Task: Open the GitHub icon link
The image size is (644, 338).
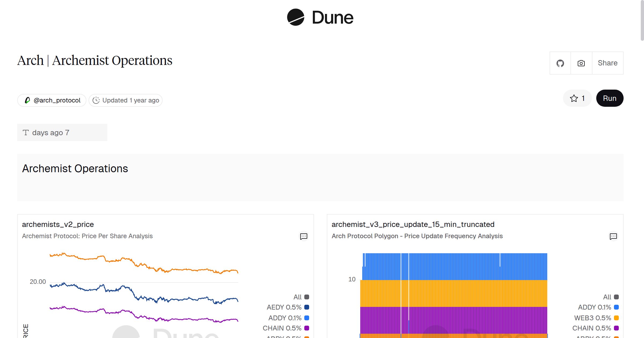Action: 560,63
